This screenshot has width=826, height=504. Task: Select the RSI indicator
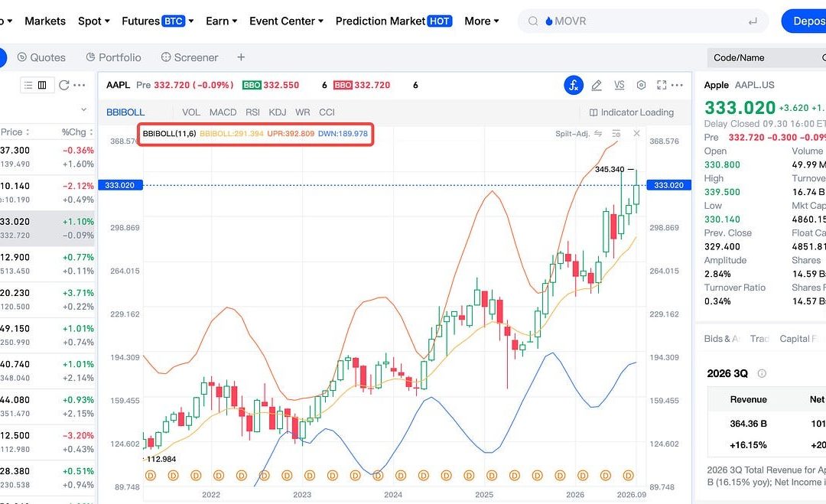252,112
